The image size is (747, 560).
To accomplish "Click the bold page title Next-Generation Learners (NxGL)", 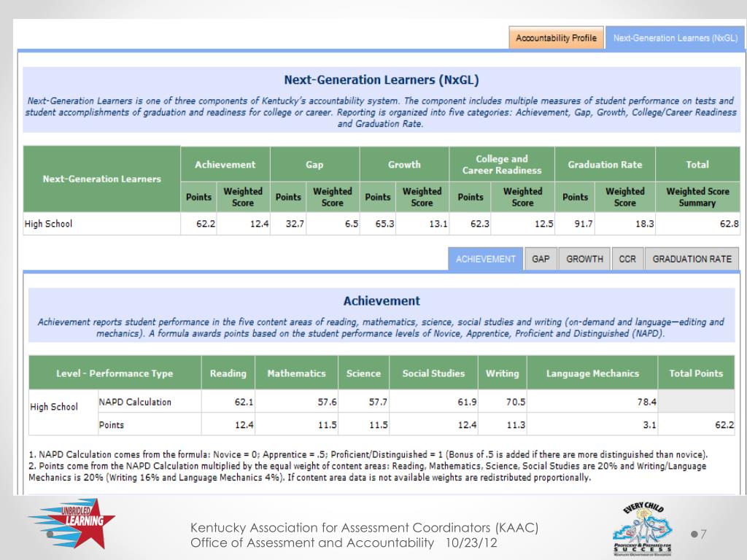I will (381, 80).
